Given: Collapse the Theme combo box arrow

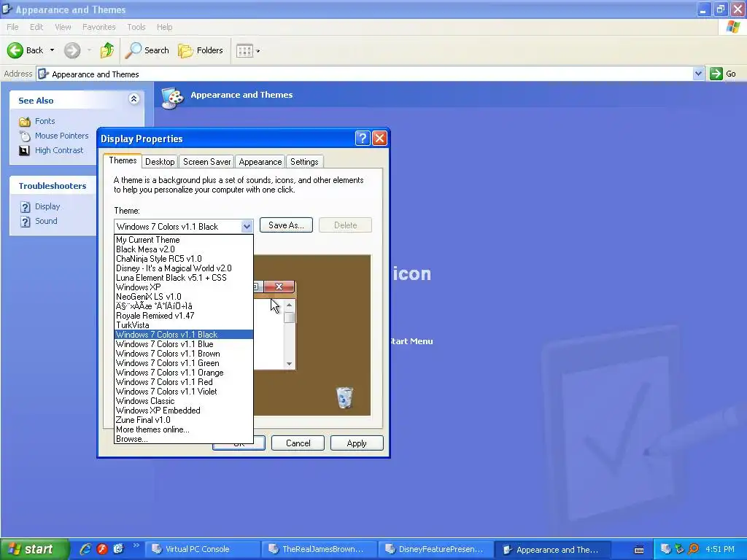Looking at the screenshot, I should pyautogui.click(x=247, y=227).
